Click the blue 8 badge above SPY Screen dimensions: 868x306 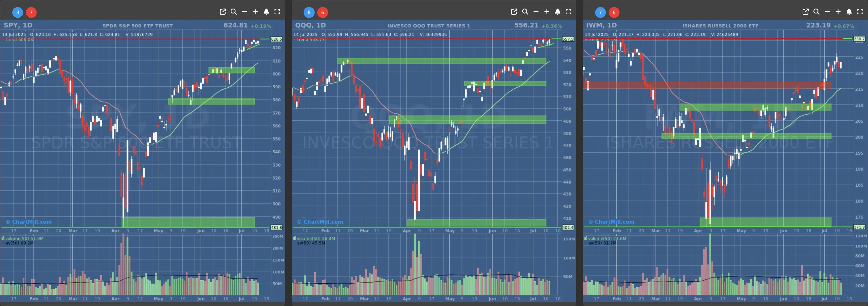(18, 13)
